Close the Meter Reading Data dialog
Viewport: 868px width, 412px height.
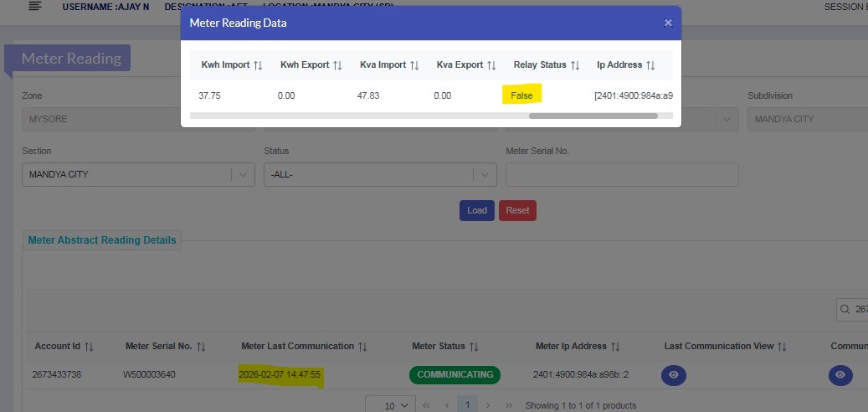[x=668, y=23]
